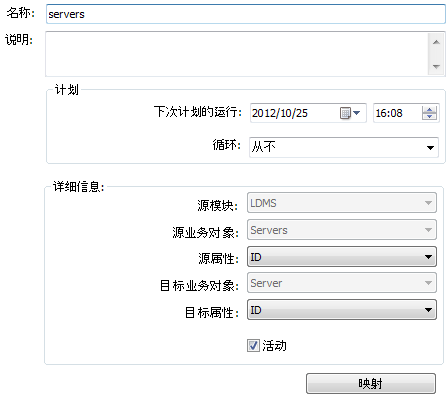Click the 源业务对象 Servers dropdown
The width and height of the screenshot is (446, 400).
coord(342,230)
